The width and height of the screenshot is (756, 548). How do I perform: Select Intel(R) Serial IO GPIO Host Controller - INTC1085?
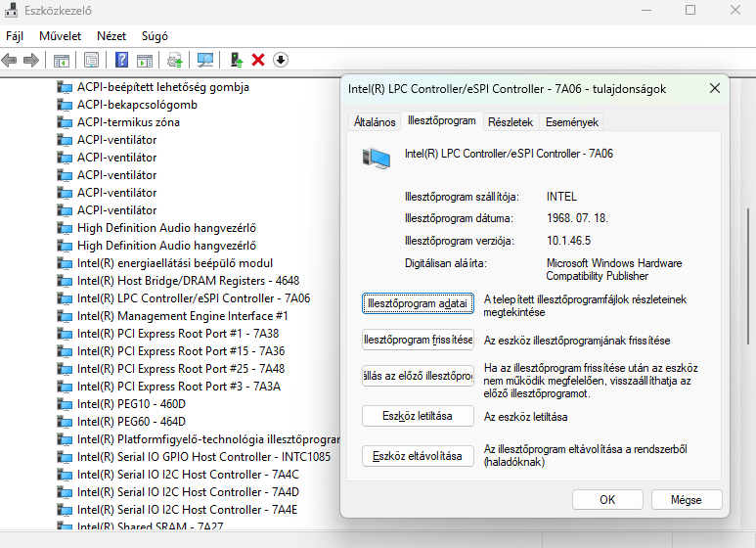pyautogui.click(x=204, y=457)
